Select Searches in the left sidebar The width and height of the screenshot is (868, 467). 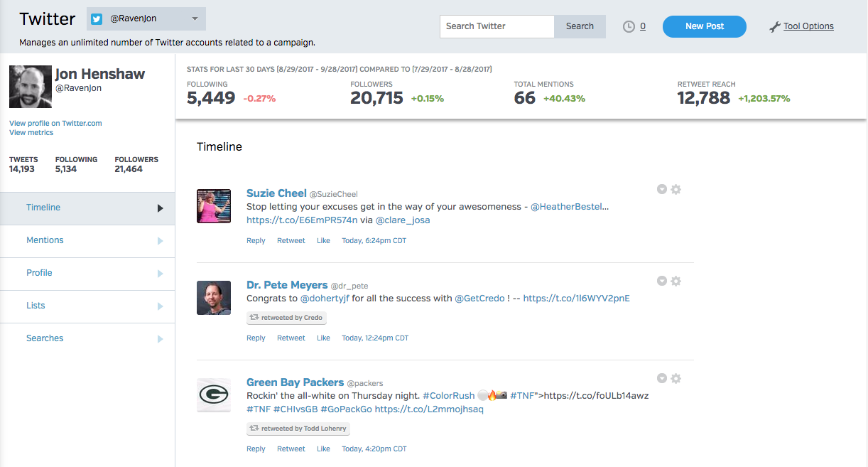(45, 338)
